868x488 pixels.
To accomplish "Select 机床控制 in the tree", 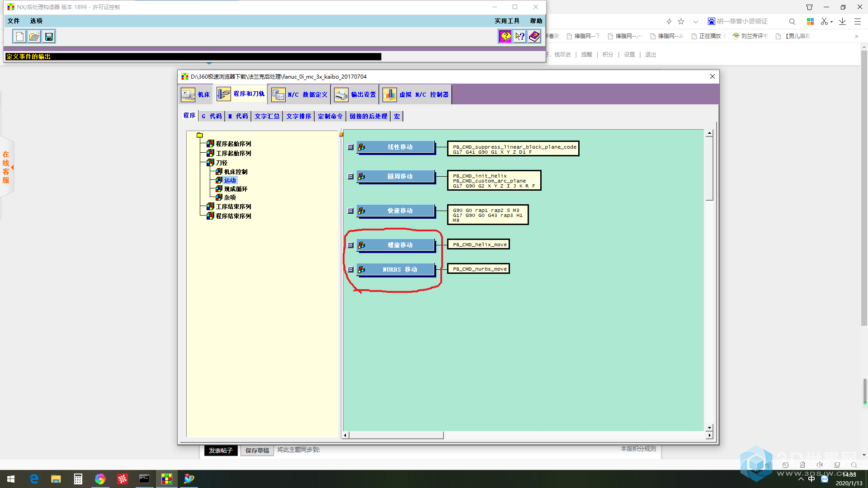I will pyautogui.click(x=236, y=172).
